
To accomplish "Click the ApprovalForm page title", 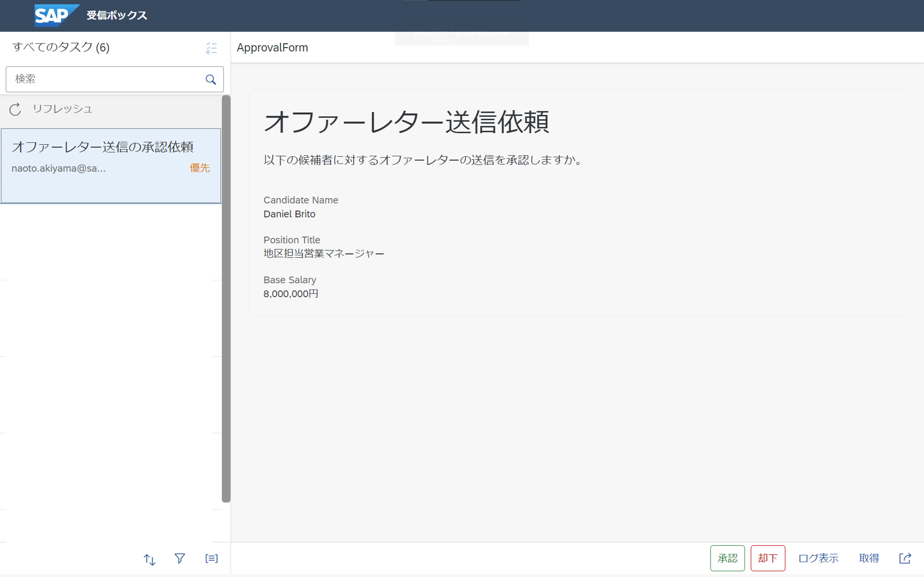I will [272, 48].
